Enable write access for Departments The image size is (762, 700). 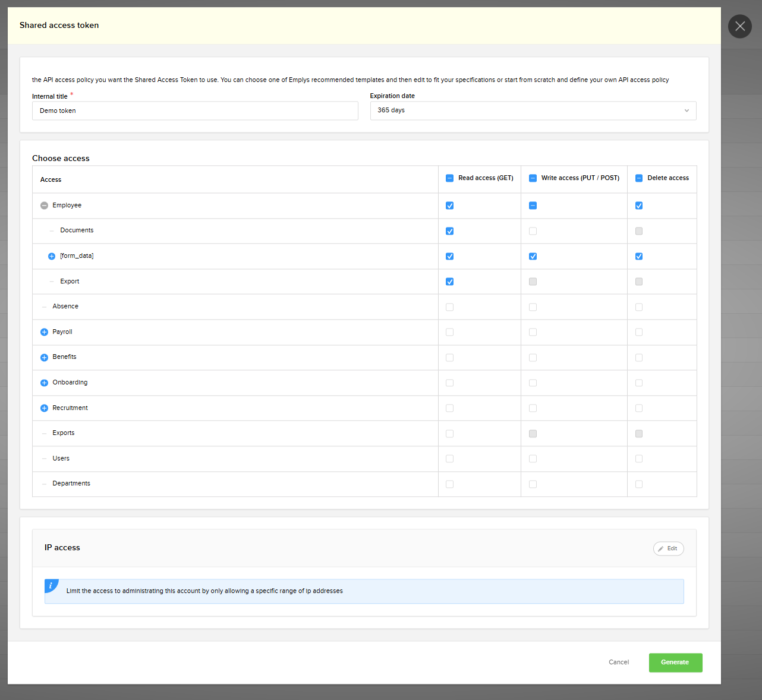[x=533, y=484]
